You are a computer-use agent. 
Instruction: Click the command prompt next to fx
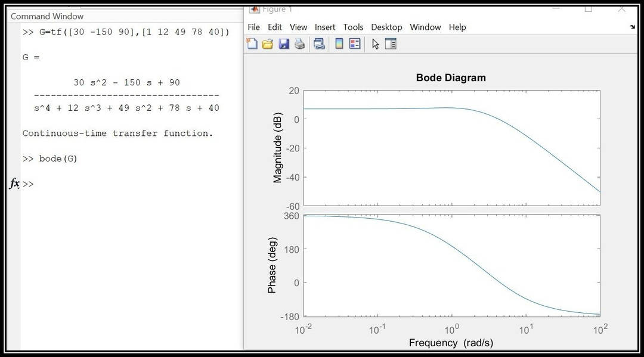tap(27, 184)
